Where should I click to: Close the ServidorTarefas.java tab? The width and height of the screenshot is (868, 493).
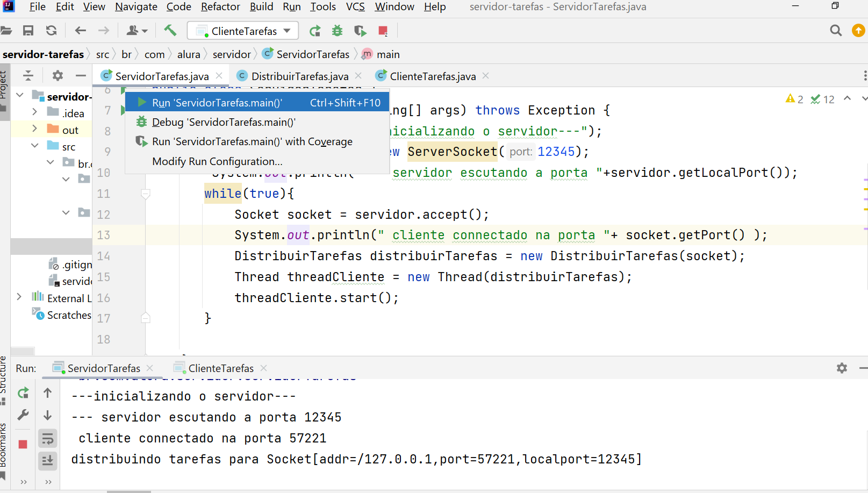click(219, 76)
